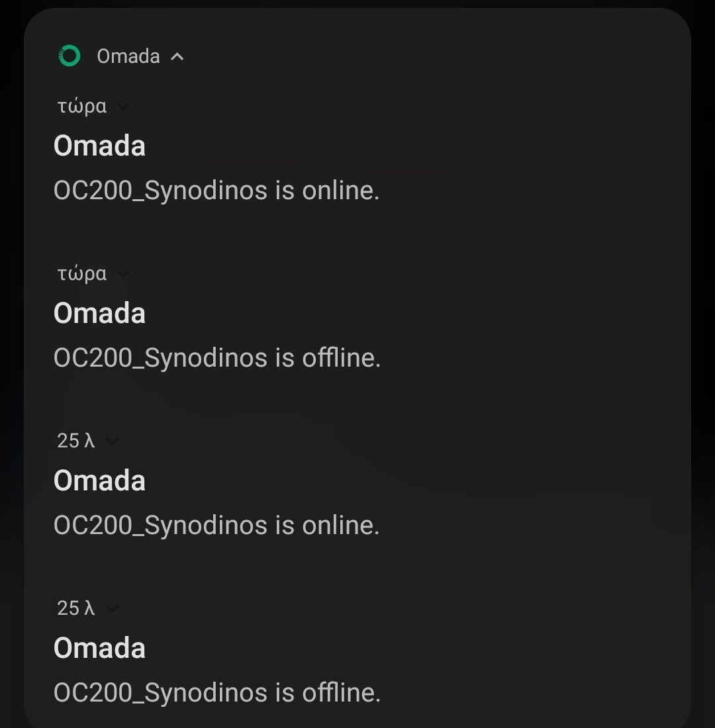This screenshot has width=715, height=728.
Task: Tap bold Omada title of 25 λ offline alert
Action: tap(99, 649)
